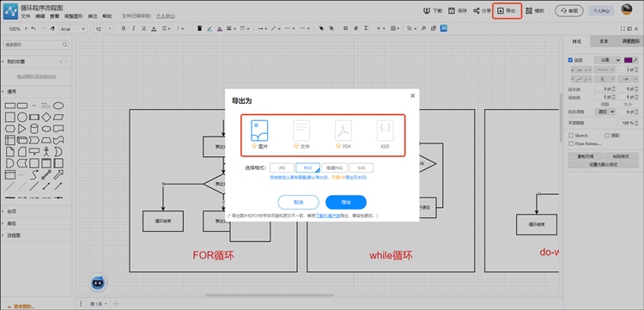Open the 下载PC客户端 link

point(327,216)
